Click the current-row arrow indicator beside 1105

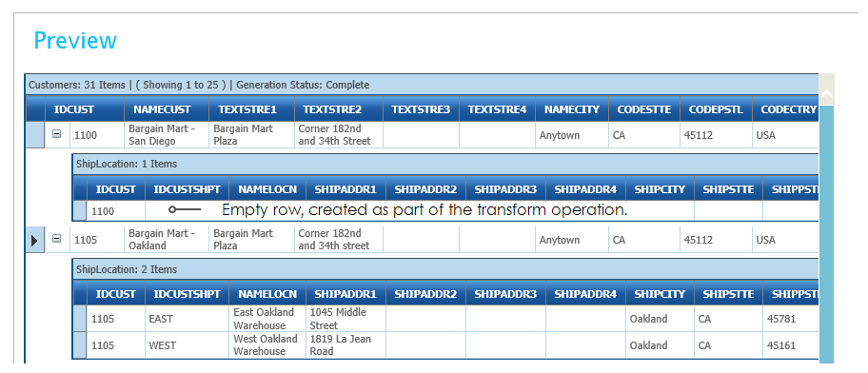pos(34,240)
